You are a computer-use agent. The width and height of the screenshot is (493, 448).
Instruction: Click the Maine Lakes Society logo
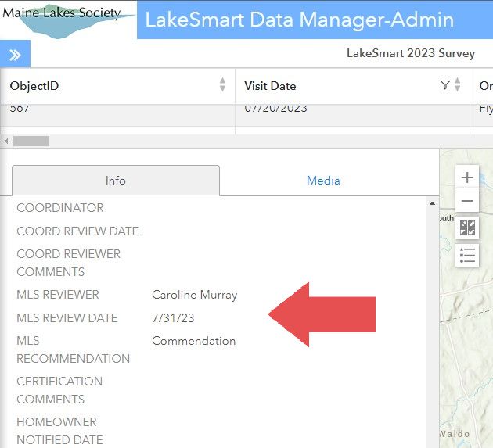click(67, 19)
